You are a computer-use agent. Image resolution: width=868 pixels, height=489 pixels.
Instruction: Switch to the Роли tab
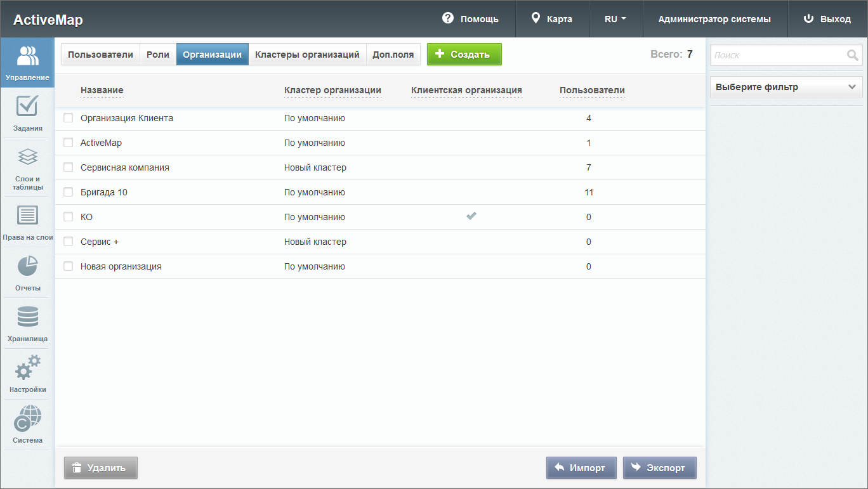point(158,55)
